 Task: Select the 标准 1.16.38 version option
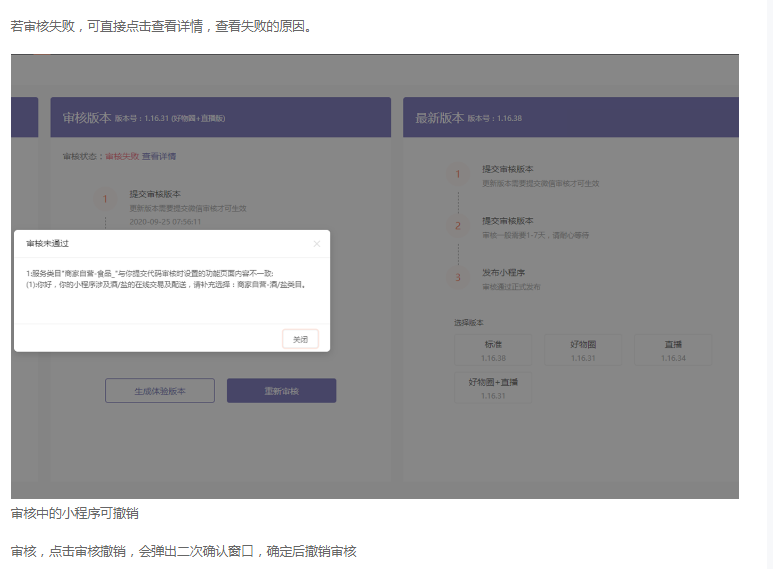pyautogui.click(x=493, y=350)
